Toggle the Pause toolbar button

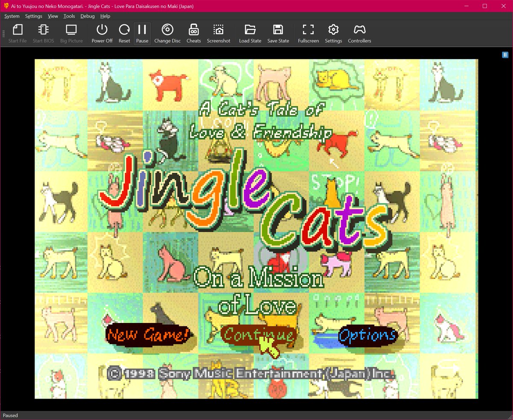point(142,34)
